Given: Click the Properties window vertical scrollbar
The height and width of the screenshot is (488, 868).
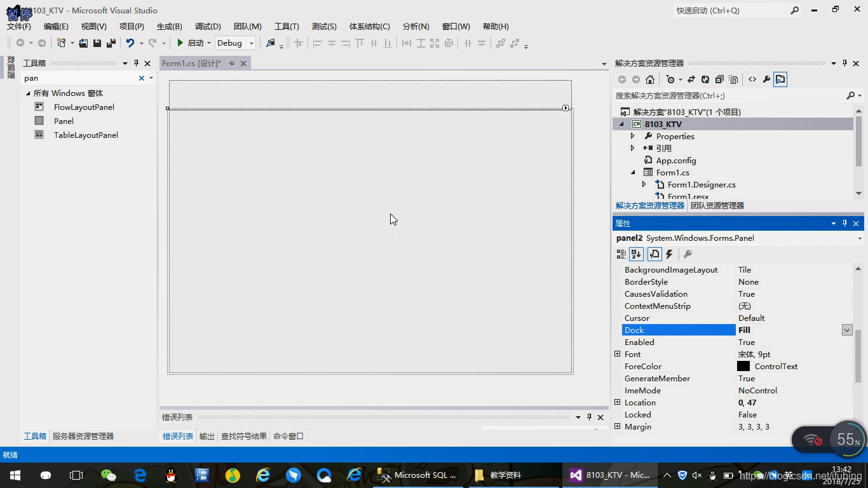Looking at the screenshot, I should pos(858,356).
